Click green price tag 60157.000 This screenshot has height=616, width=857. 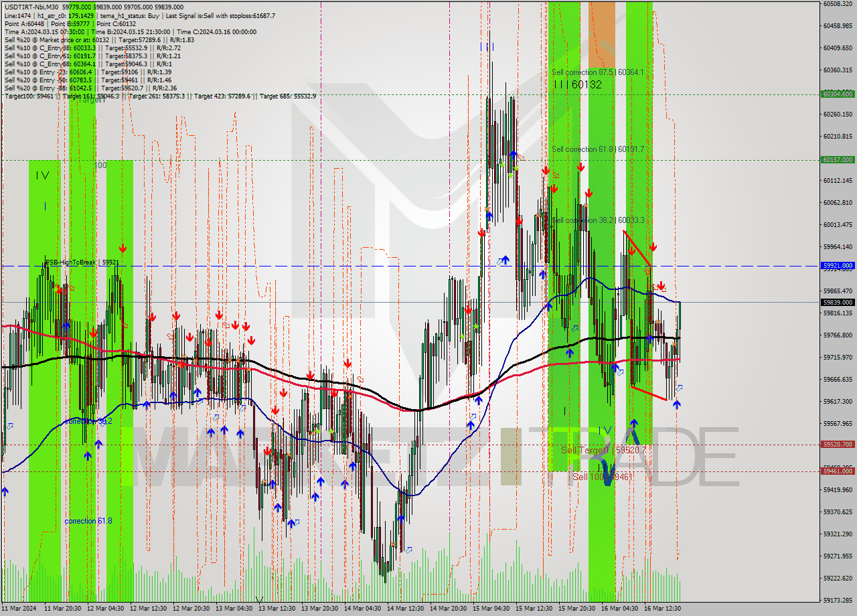pyautogui.click(x=838, y=159)
